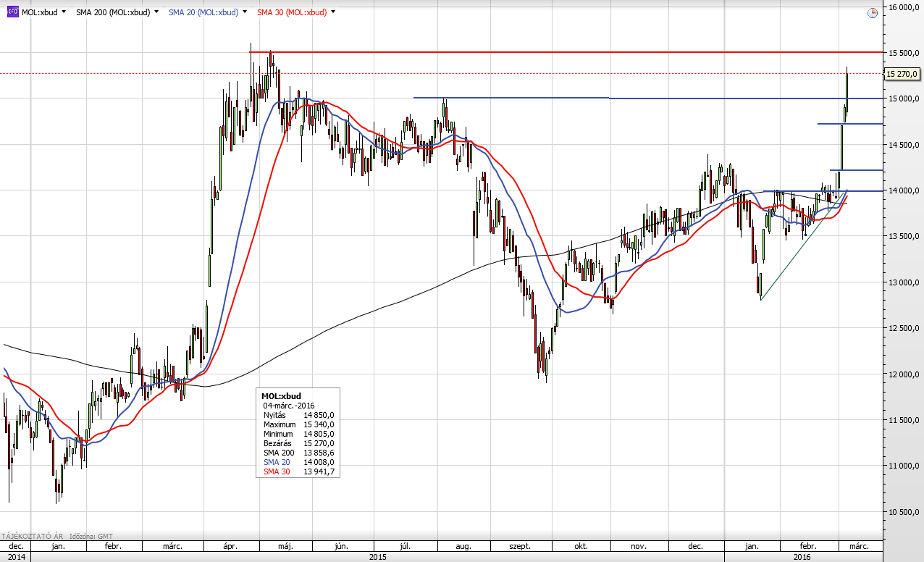This screenshot has width=924, height=562.
Task: Click the máj. month label on time axis
Action: click(x=287, y=546)
